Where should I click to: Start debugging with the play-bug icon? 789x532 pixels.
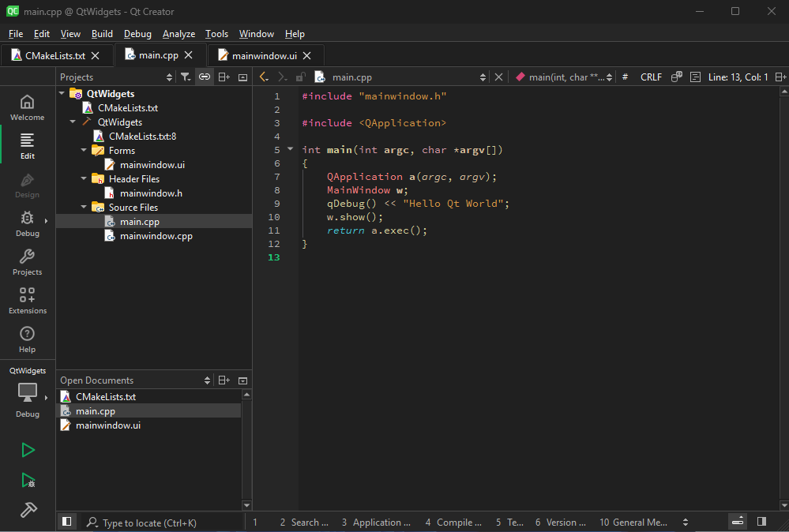pos(28,480)
